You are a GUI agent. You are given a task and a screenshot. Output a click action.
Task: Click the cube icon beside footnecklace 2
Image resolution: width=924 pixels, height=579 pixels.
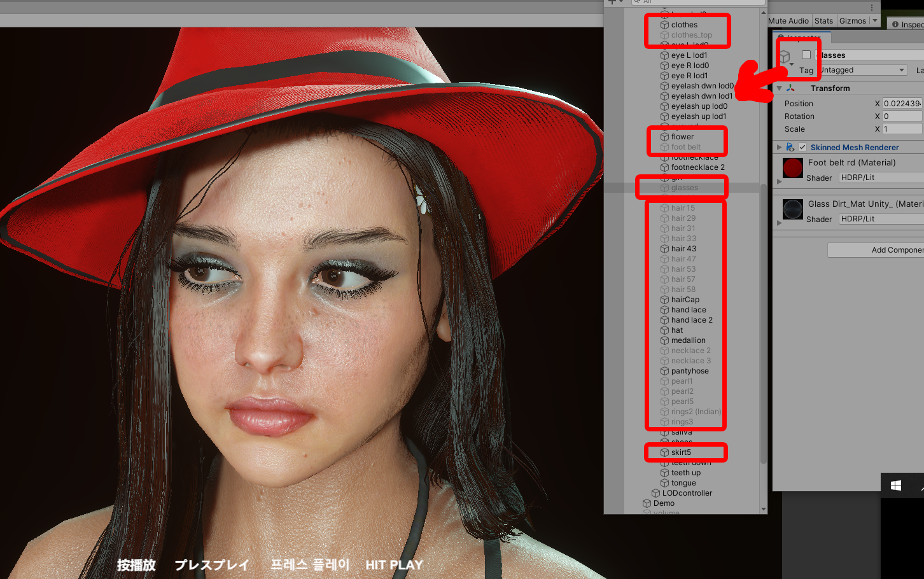click(x=664, y=167)
